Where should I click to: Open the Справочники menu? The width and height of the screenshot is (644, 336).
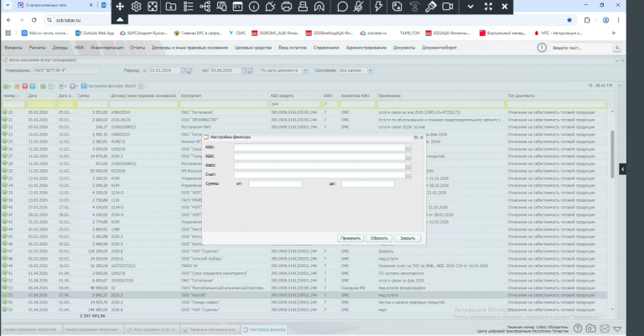(x=326, y=48)
